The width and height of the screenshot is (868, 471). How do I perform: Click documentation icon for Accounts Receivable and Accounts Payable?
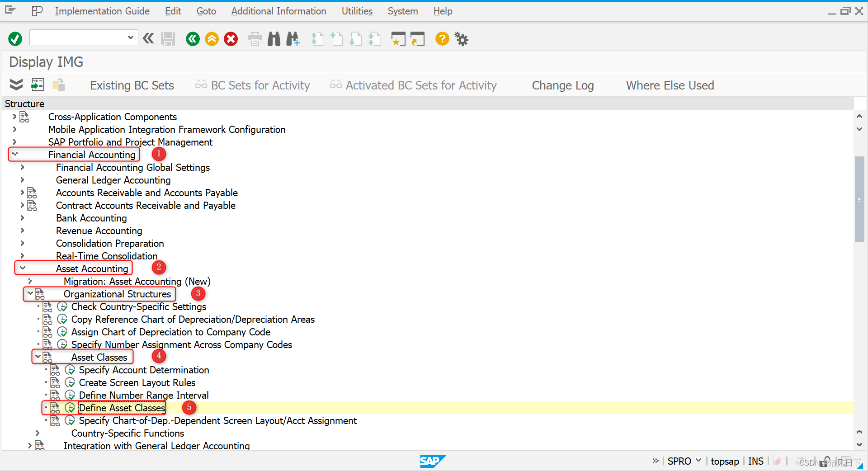[x=32, y=193]
